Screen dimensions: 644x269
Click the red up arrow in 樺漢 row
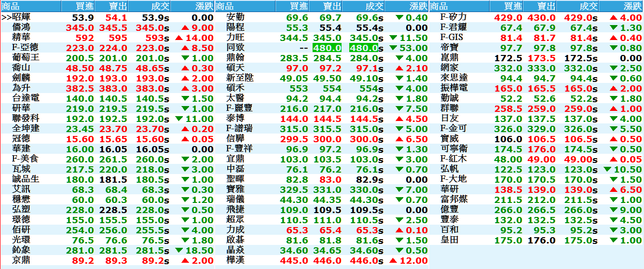pyautogui.click(x=393, y=261)
